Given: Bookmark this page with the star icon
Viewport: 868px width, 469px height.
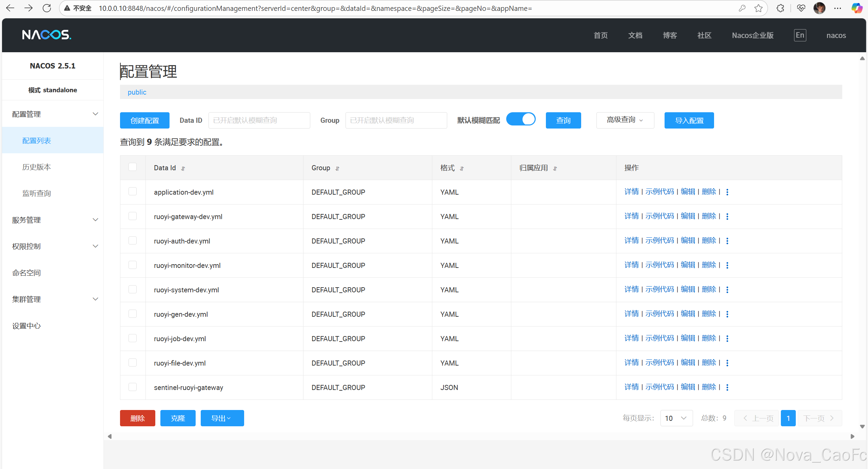Looking at the screenshot, I should (x=758, y=8).
